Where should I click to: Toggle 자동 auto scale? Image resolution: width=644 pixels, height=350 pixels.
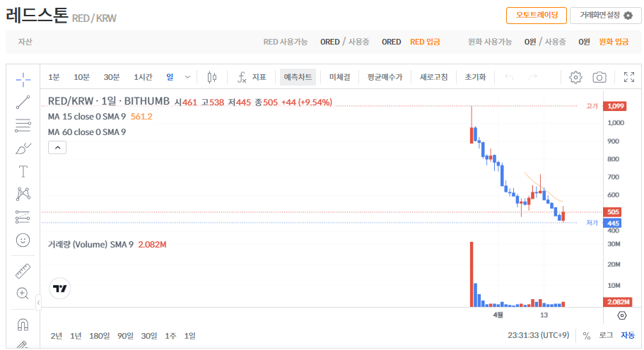628,336
